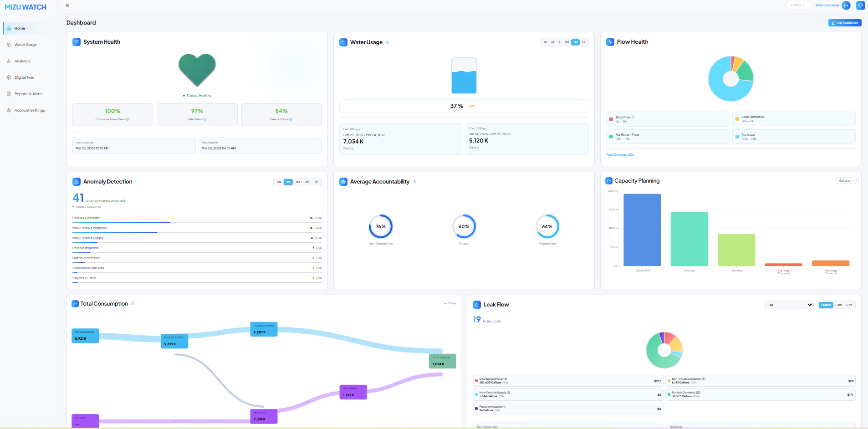Viewport: 868px width, 429px height.
Task: Click the MIZU WATCH logo
Action: coord(26,7)
